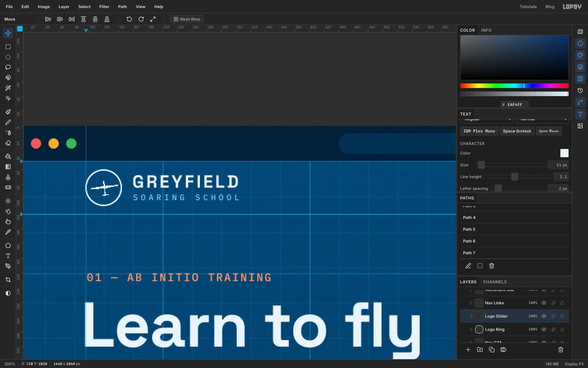Viewport: 588px width, 368px height.
Task: Add a new layer with plus icon
Action: point(468,350)
